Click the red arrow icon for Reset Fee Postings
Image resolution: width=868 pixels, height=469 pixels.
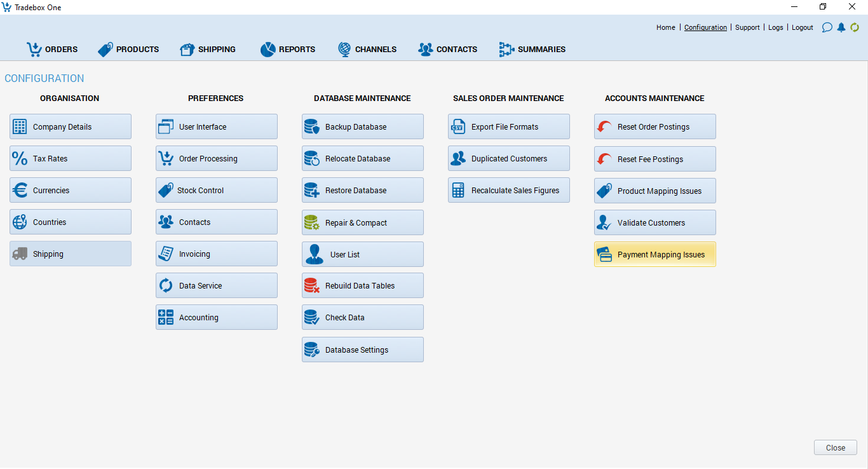(604, 159)
